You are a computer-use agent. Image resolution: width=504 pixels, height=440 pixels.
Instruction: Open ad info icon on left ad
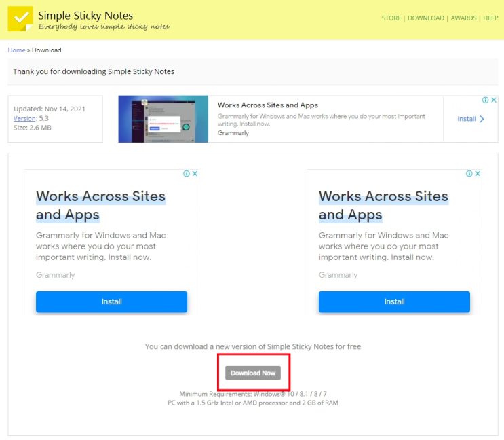click(x=187, y=173)
